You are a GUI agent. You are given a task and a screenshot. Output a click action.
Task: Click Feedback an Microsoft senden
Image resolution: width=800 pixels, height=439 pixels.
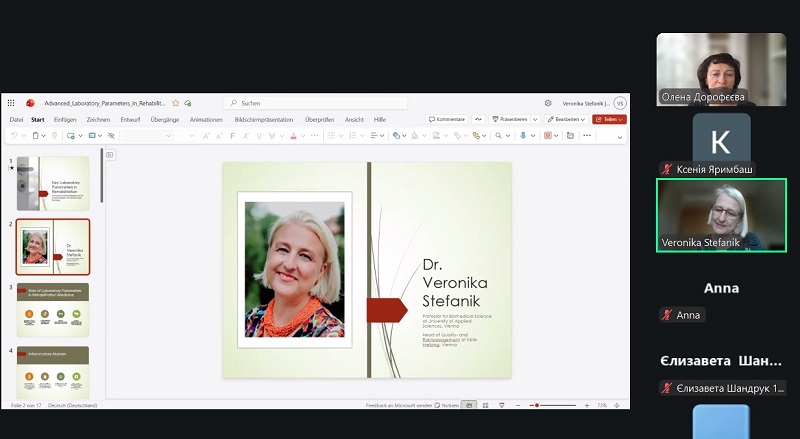pos(401,405)
